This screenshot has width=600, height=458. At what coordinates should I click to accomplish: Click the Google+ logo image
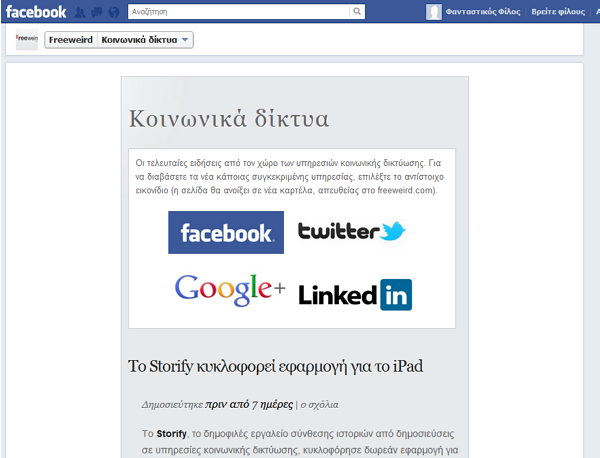pos(230,290)
